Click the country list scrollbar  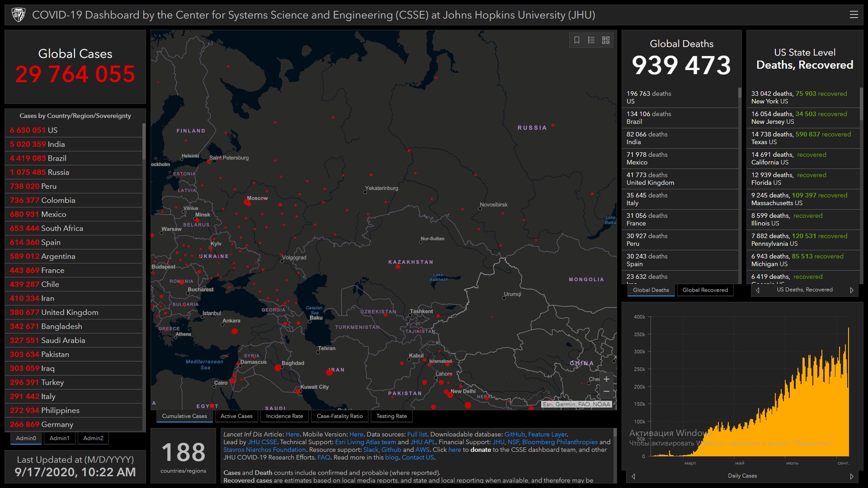[x=144, y=141]
